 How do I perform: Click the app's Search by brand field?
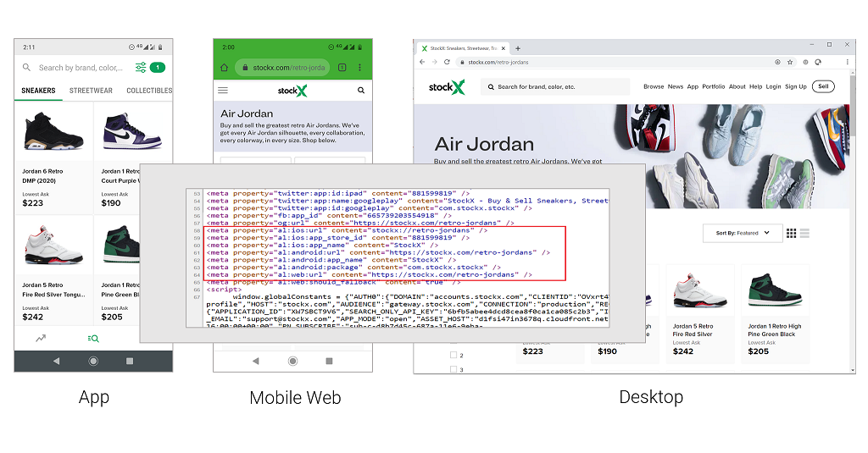(x=81, y=68)
